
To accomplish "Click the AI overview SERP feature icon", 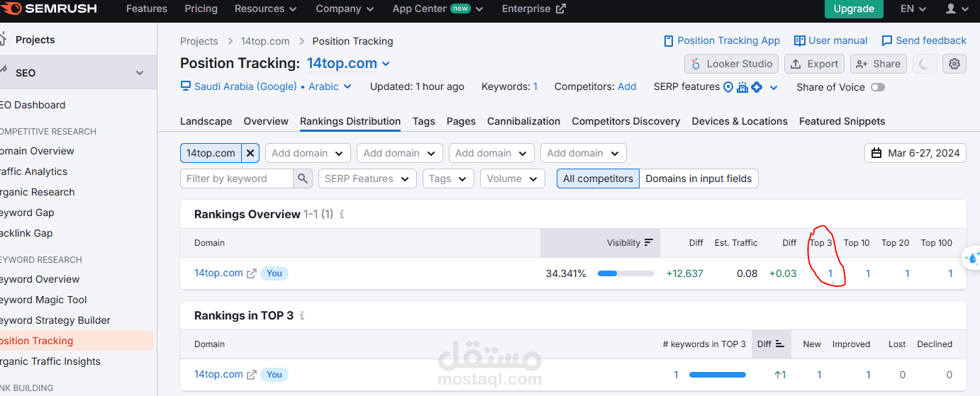I will click(757, 87).
